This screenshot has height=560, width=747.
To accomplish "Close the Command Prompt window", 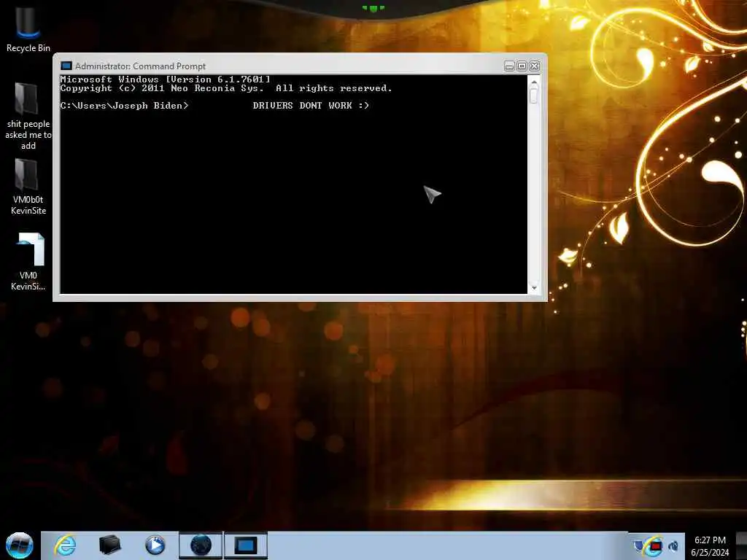I will coord(535,66).
